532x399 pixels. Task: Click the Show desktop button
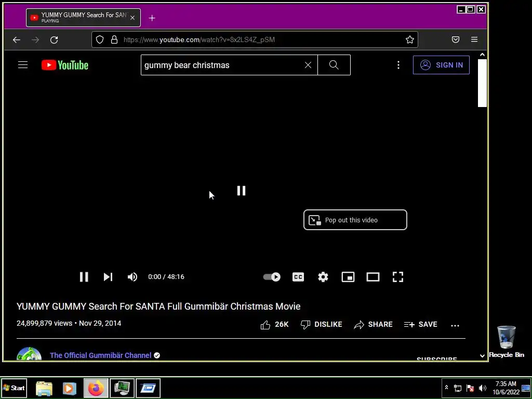(526, 388)
